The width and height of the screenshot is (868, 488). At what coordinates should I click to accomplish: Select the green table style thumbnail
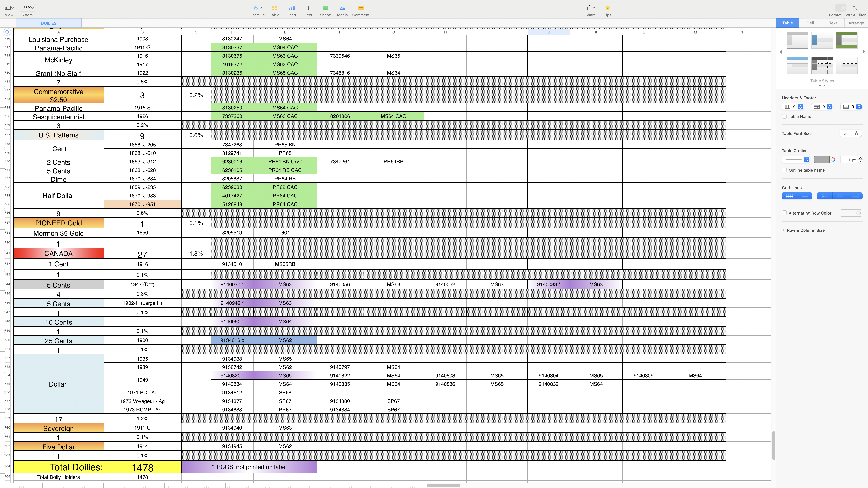point(846,40)
